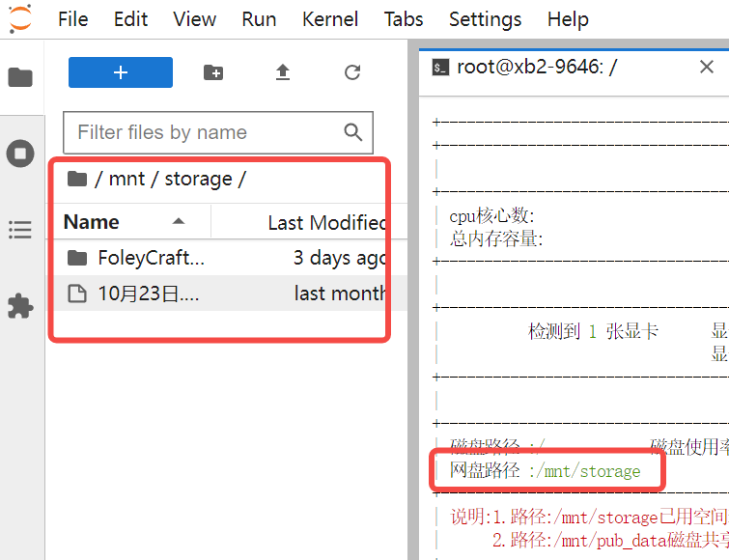Viewport: 729px width, 560px height.
Task: Open the File menu
Action: coord(72,19)
